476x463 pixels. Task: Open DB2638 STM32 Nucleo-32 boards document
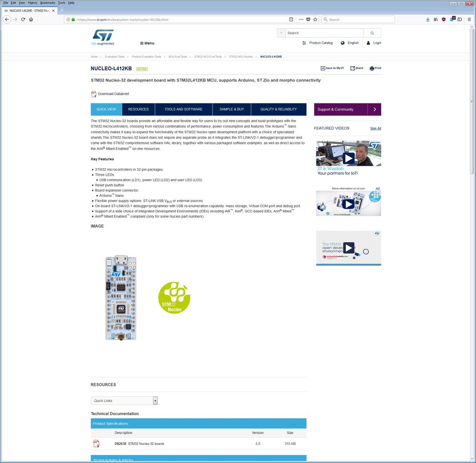tap(139, 443)
